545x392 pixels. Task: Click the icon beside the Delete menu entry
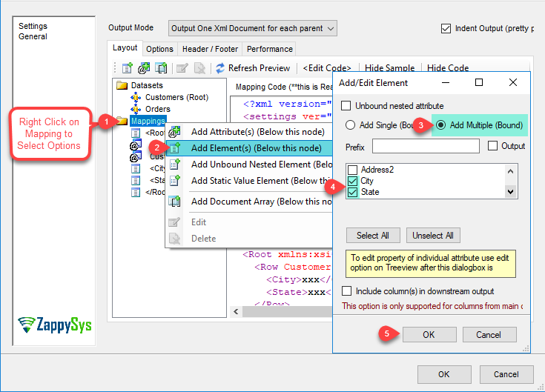click(x=174, y=239)
